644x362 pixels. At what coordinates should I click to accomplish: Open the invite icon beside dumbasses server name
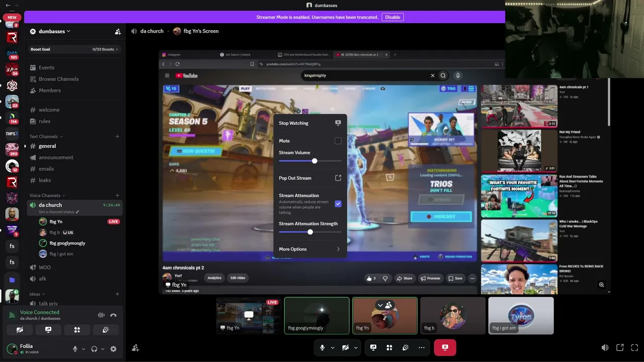[118, 31]
